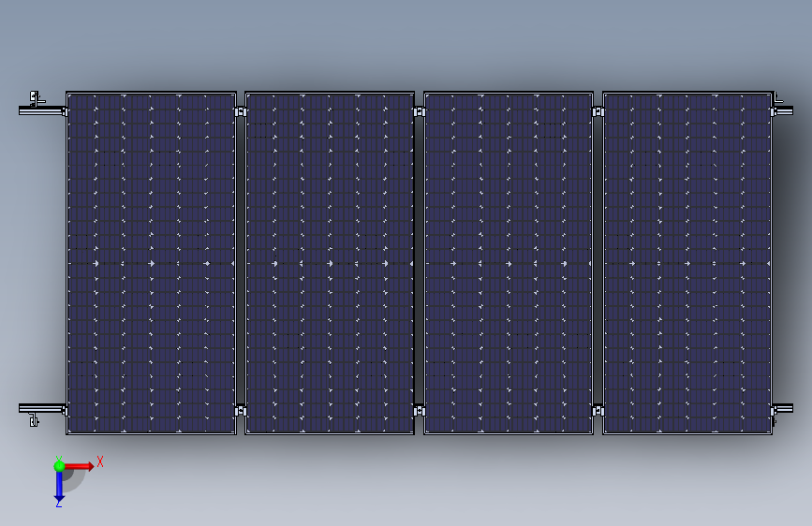Select the mounting bracket below the lower-left rail
812x526 pixels.
[34, 419]
